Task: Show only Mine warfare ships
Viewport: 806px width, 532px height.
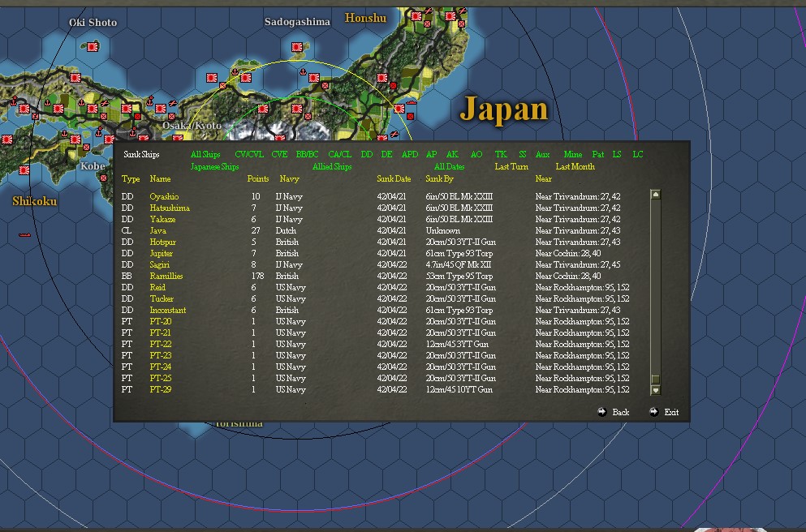Action: click(572, 154)
